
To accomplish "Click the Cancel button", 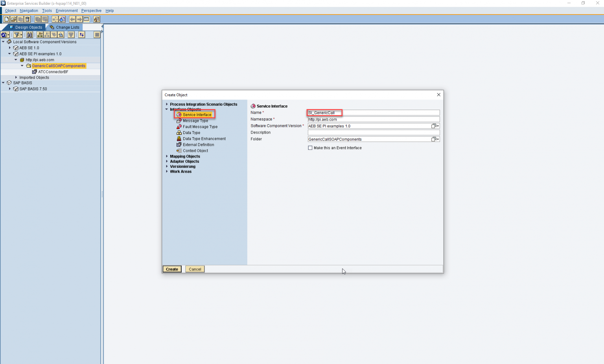I will click(195, 269).
